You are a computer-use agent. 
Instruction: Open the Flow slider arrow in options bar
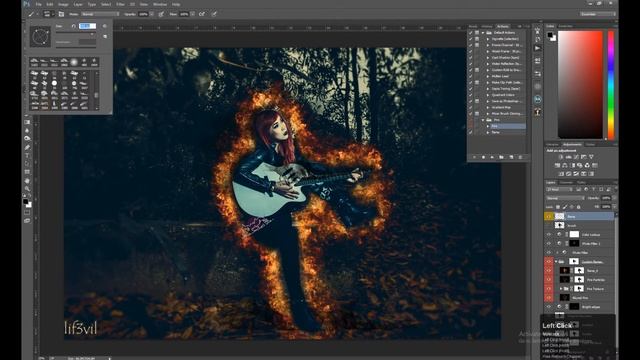[x=192, y=14]
